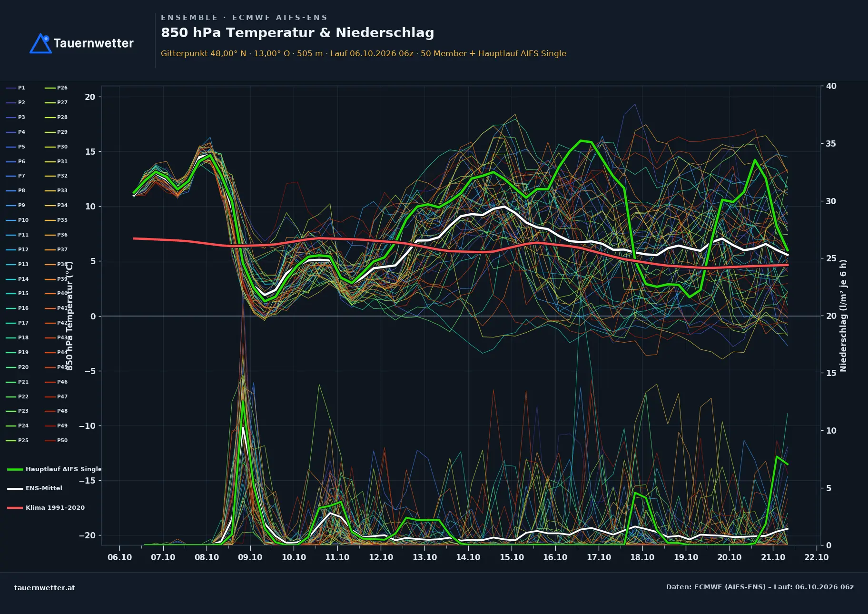Click the Klima 1991–2020 legend entry

pyautogui.click(x=46, y=507)
